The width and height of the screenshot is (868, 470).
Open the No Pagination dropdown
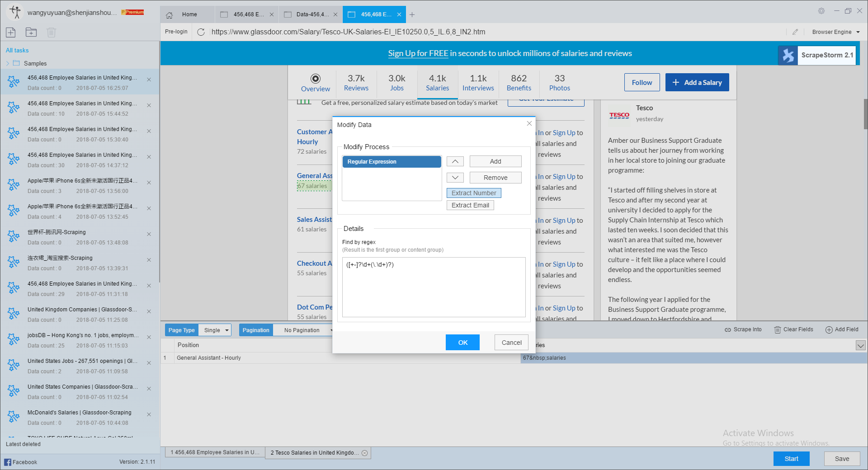[x=303, y=330]
